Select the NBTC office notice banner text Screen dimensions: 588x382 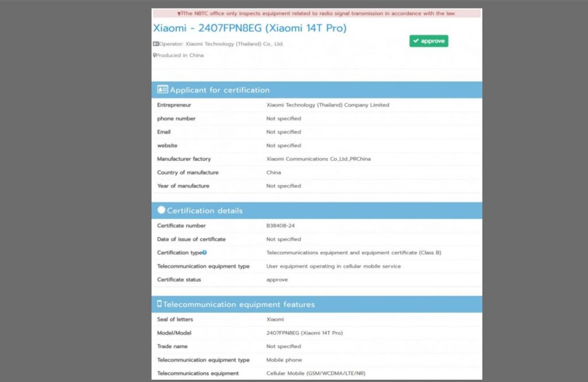(x=319, y=14)
